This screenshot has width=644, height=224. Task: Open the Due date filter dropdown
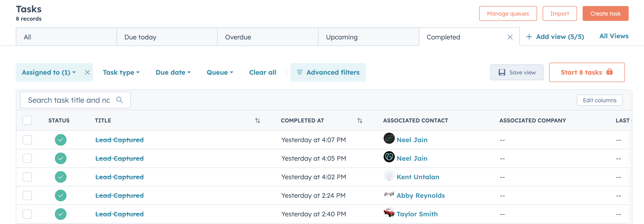pos(173,72)
